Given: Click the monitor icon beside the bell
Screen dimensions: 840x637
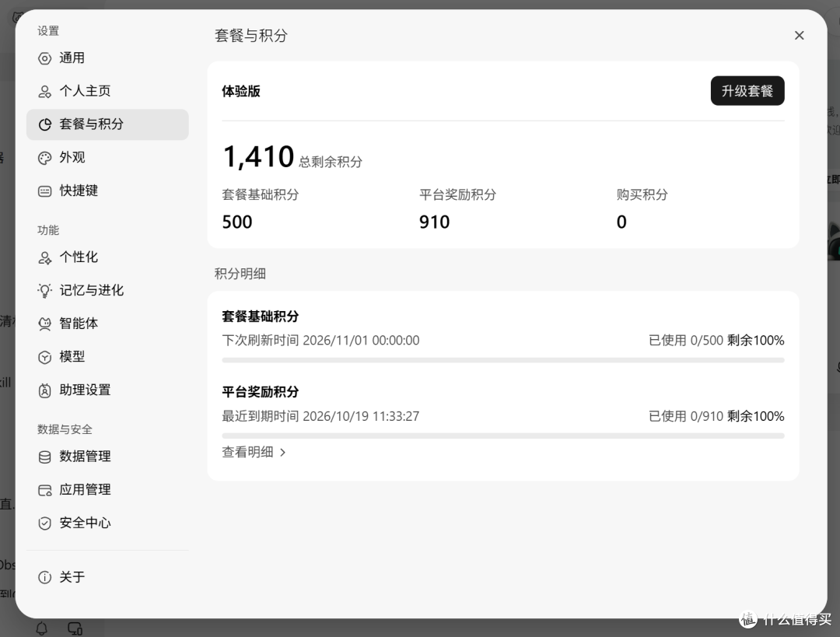Looking at the screenshot, I should pyautogui.click(x=75, y=628).
